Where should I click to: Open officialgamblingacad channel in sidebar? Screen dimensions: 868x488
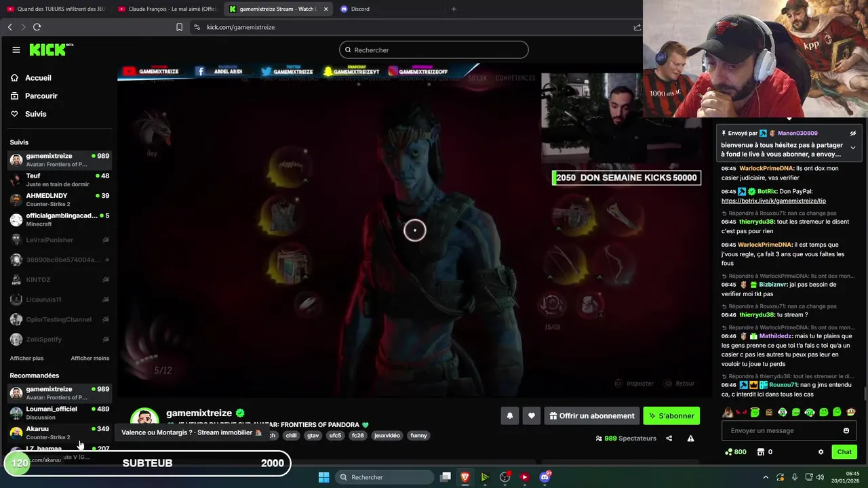[x=60, y=220]
